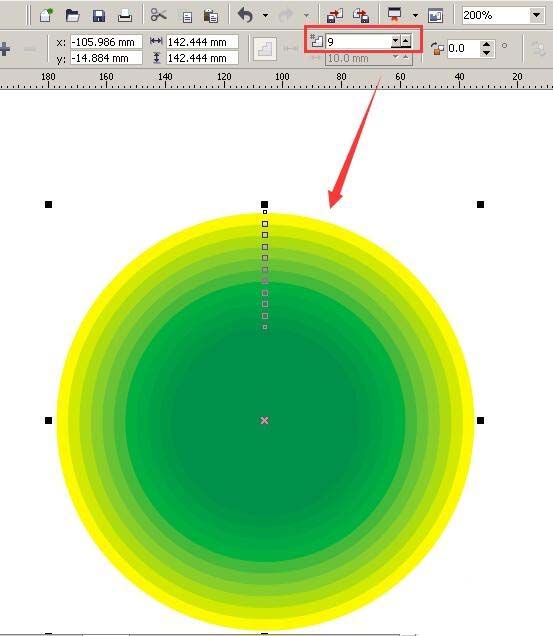The width and height of the screenshot is (553, 636).
Task: Click the contour steps icon beside field
Action: point(316,41)
